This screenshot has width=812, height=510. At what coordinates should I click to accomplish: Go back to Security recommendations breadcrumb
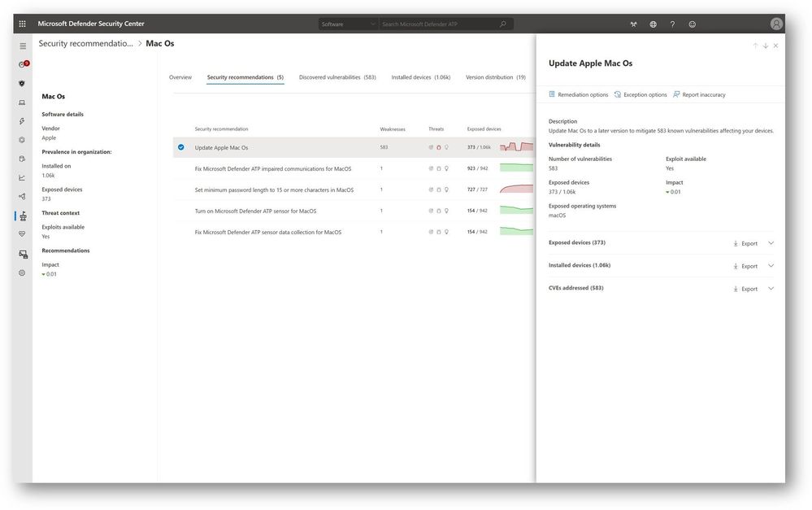coord(85,44)
